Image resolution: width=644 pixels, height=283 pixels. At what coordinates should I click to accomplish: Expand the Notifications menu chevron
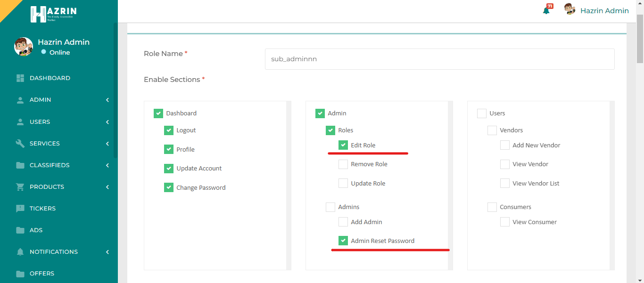(107, 252)
